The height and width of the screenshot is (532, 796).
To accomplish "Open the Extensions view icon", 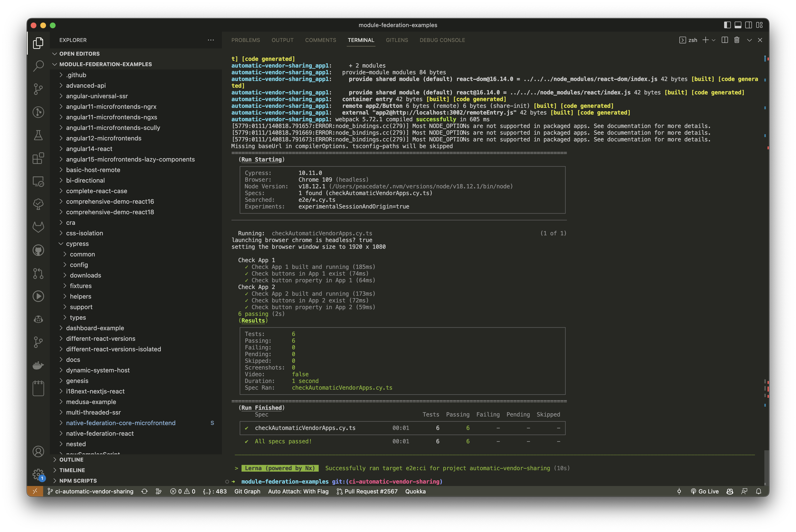I will [x=38, y=158].
